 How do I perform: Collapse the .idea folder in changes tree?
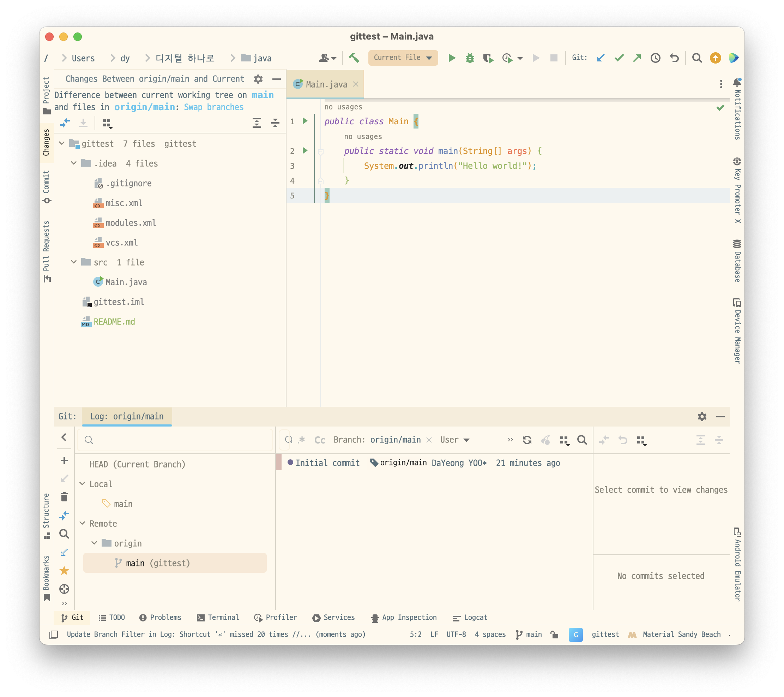pos(74,163)
